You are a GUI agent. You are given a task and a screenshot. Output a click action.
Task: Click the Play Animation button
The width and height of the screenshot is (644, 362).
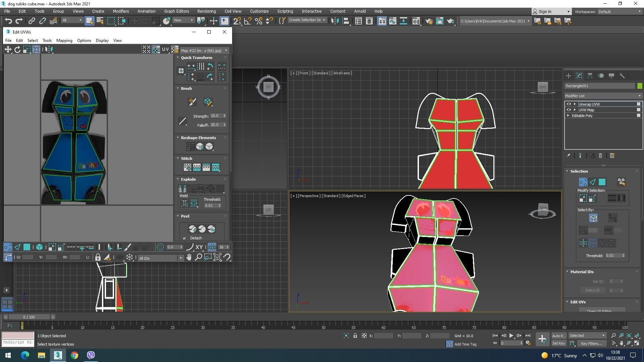[x=511, y=336]
